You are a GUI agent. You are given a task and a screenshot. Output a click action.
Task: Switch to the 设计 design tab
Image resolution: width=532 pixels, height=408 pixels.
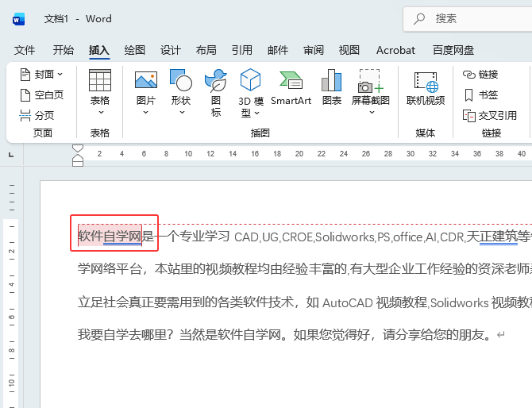[171, 50]
